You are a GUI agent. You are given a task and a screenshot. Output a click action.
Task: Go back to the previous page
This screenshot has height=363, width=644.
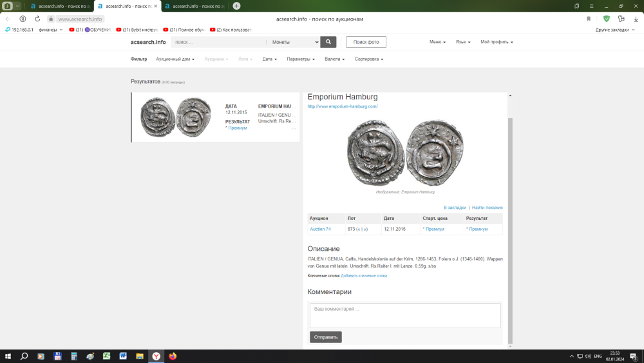(8, 19)
